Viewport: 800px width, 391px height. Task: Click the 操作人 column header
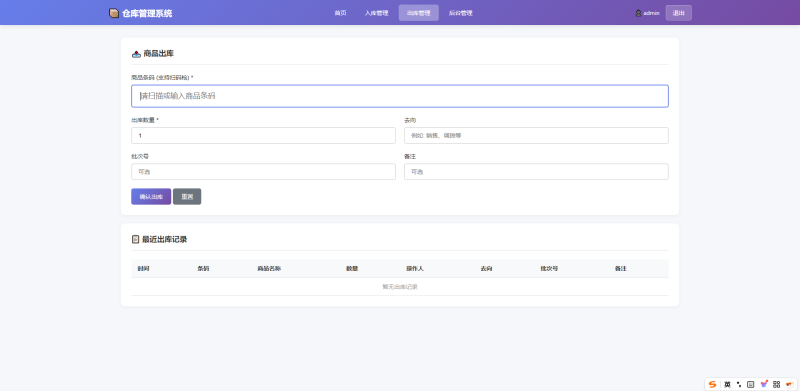pos(415,268)
